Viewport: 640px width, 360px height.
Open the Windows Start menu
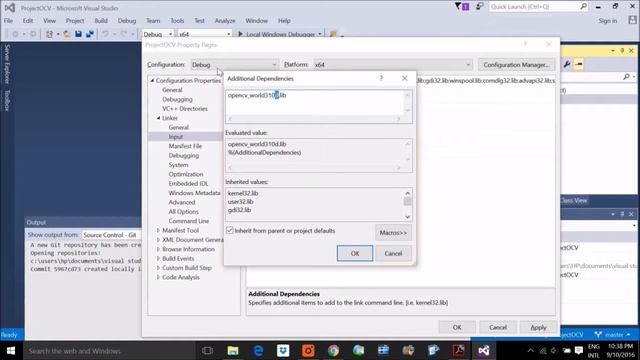11,351
